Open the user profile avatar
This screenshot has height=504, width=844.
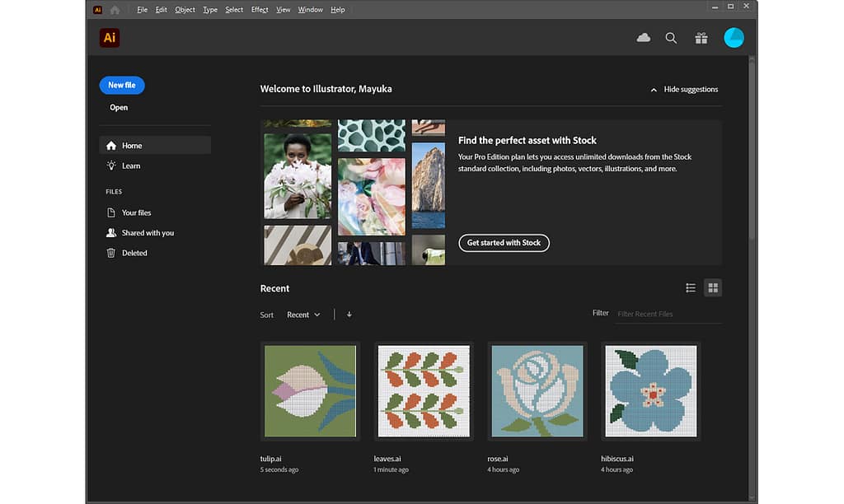click(x=734, y=38)
